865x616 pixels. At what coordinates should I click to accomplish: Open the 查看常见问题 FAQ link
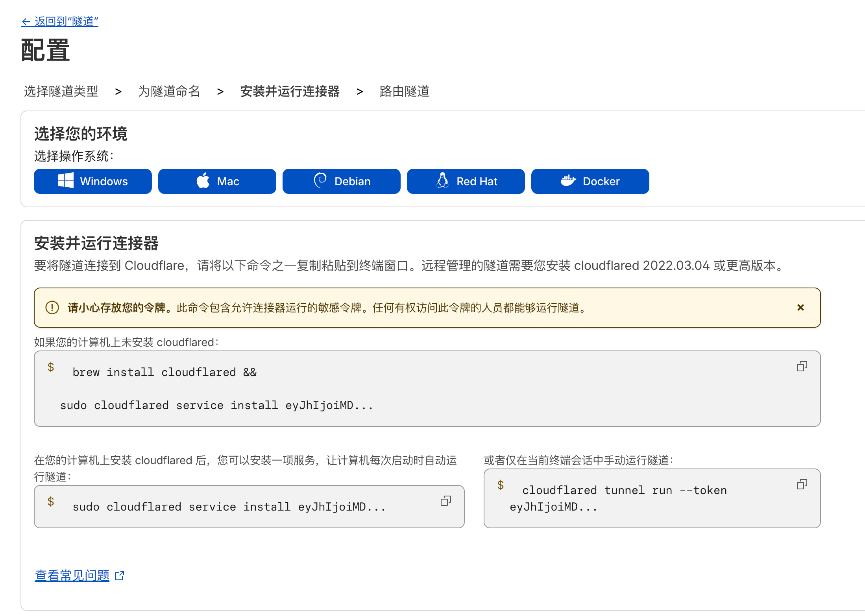tap(72, 575)
